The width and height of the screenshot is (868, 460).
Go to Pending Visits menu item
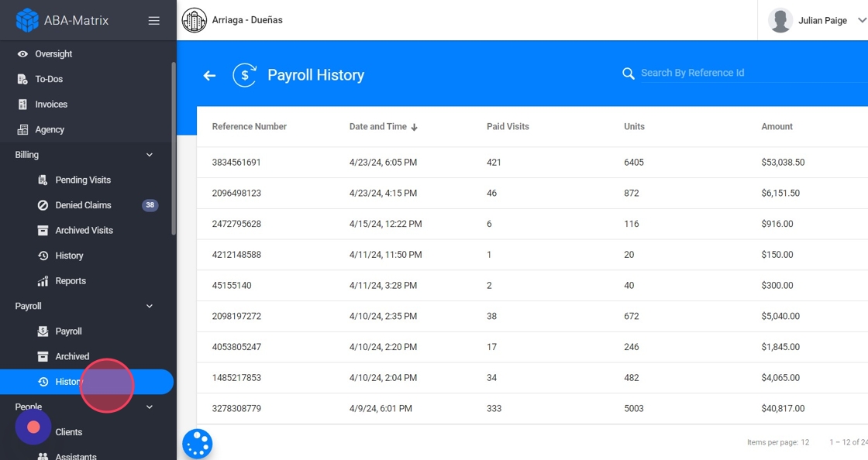(83, 180)
